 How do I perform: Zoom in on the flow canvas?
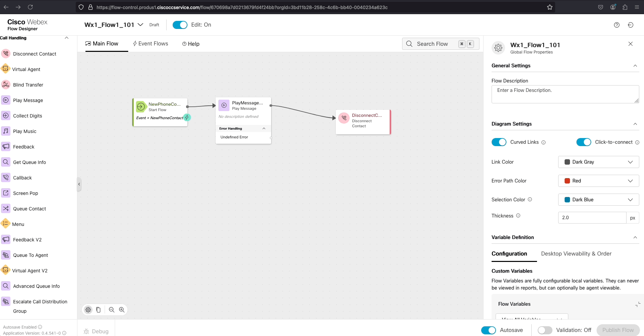[x=122, y=310]
